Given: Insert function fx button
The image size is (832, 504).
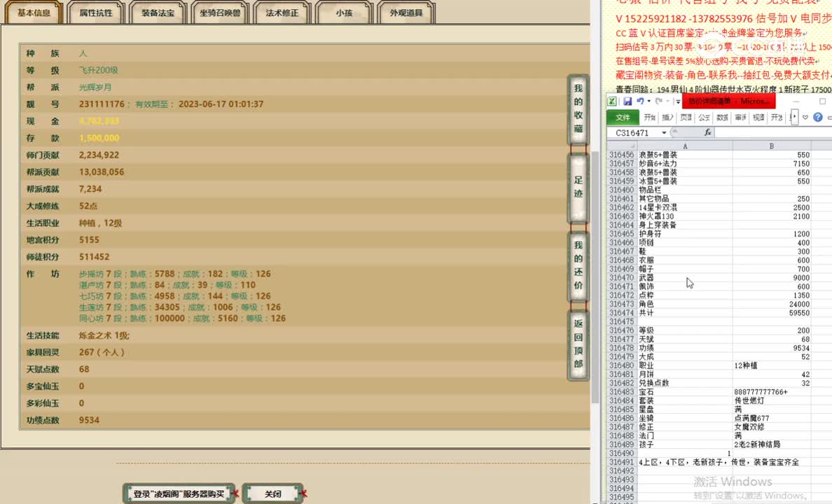Looking at the screenshot, I should coord(707,132).
